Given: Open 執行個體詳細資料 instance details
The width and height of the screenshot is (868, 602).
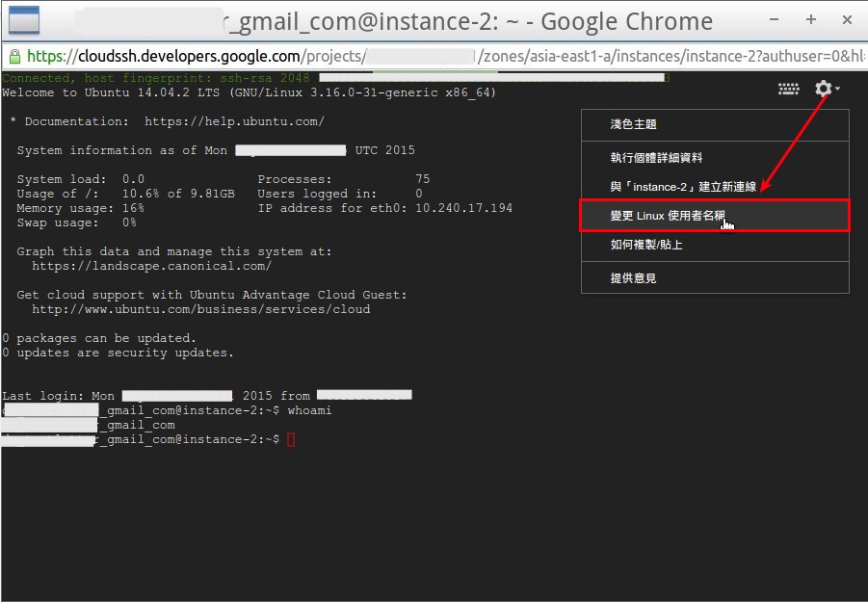Looking at the screenshot, I should [715, 158].
